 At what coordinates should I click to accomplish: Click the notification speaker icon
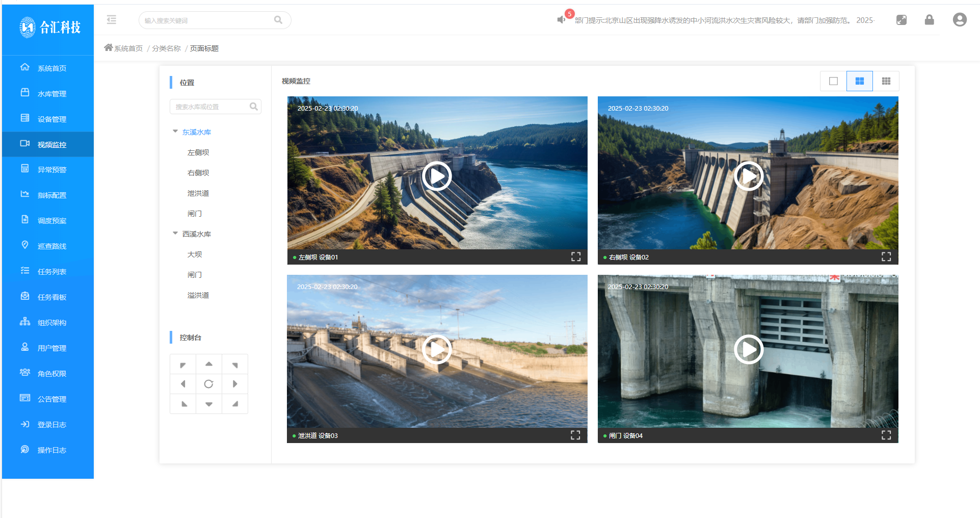pos(561,20)
